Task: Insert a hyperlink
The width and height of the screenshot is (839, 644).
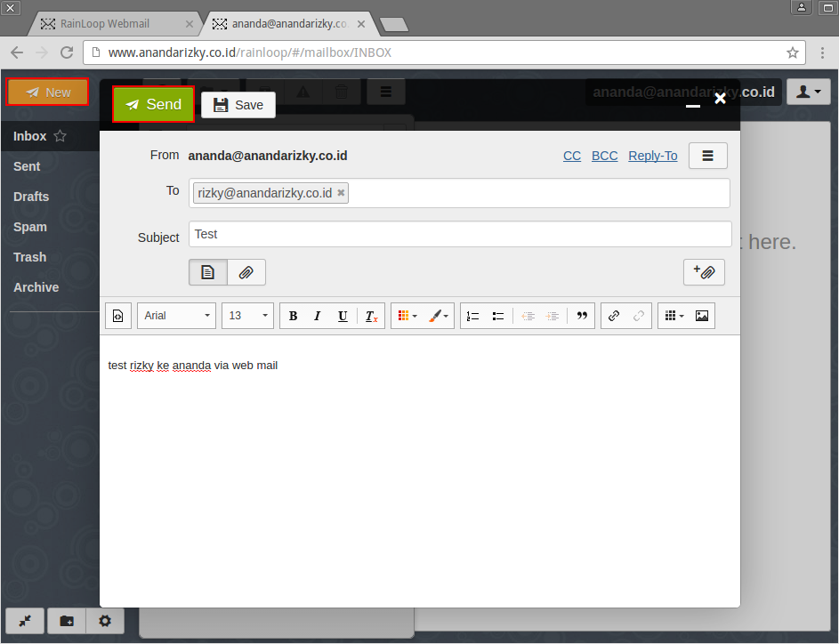Action: pyautogui.click(x=614, y=316)
